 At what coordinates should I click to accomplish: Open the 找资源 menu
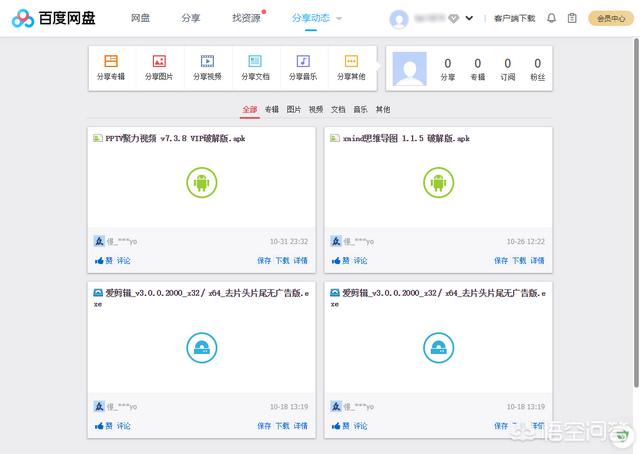[247, 18]
